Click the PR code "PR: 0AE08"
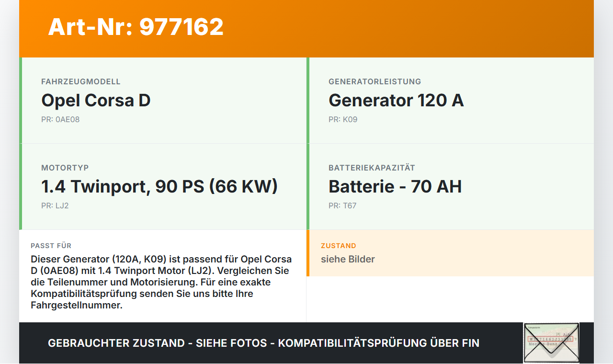Screen dimensions: 613x364 pyautogui.click(x=60, y=120)
